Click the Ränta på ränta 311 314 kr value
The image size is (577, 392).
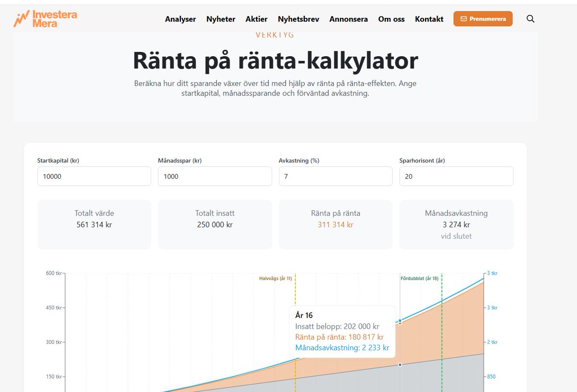(336, 224)
